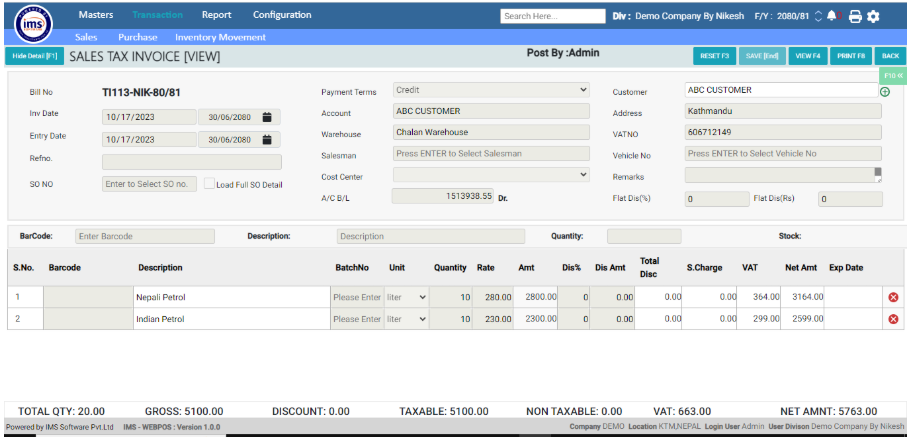This screenshot has height=437, width=907.
Task: Click the Enter Barcode field
Action: pos(145,236)
